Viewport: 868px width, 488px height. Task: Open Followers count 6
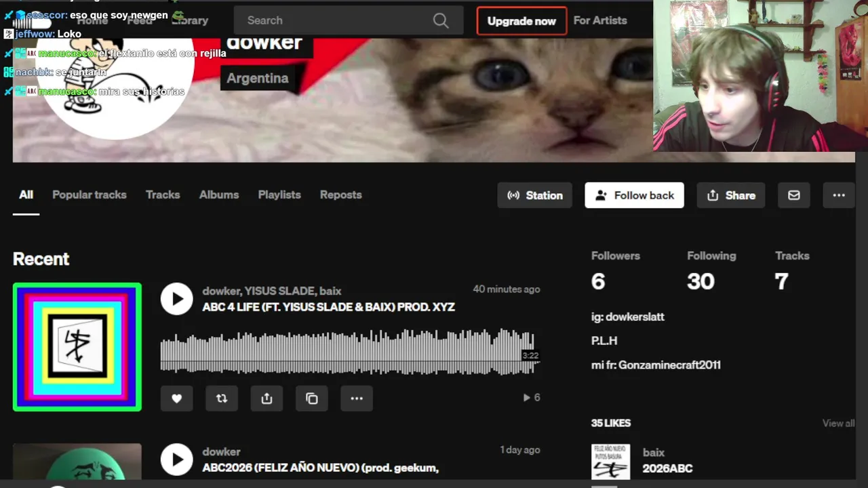pyautogui.click(x=597, y=281)
